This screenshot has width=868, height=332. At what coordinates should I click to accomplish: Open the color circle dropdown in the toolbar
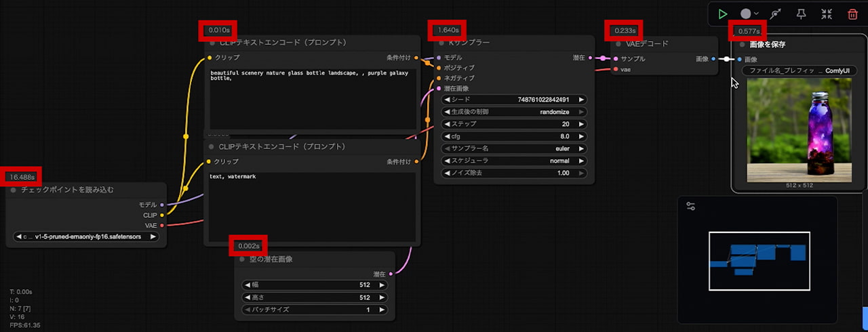pyautogui.click(x=749, y=14)
